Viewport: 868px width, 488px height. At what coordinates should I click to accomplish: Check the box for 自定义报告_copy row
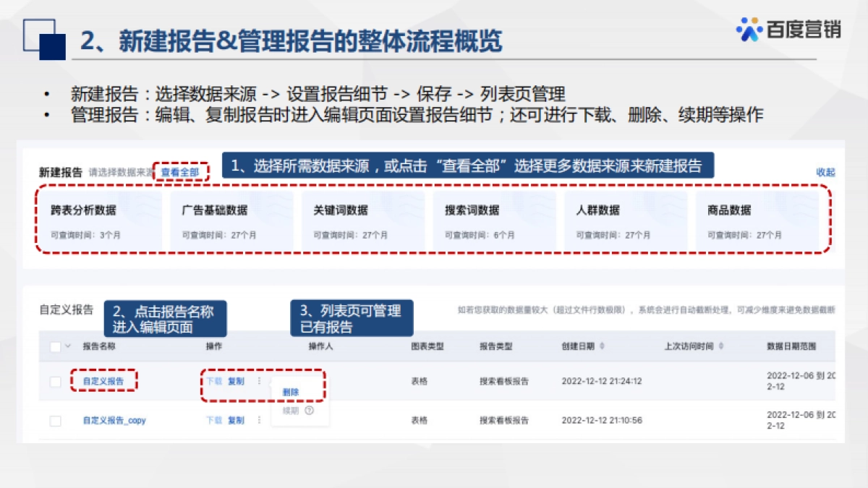(x=56, y=421)
